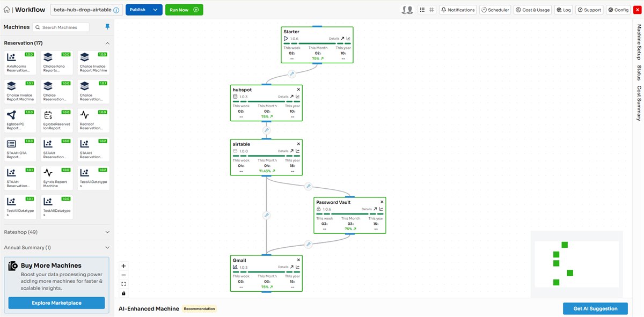Select the Starter node title
The height and width of the screenshot is (317, 644).
(291, 32)
